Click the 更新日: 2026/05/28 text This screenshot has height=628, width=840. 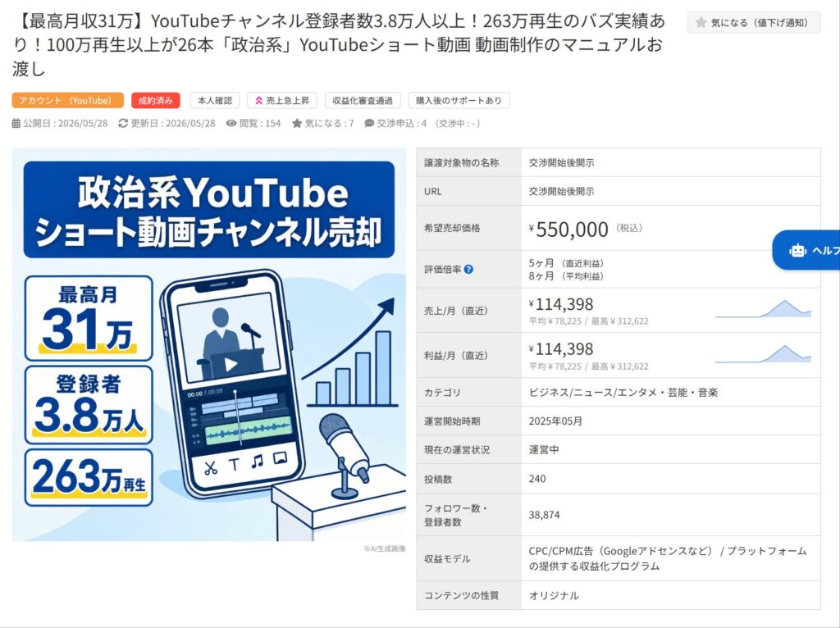click(172, 123)
